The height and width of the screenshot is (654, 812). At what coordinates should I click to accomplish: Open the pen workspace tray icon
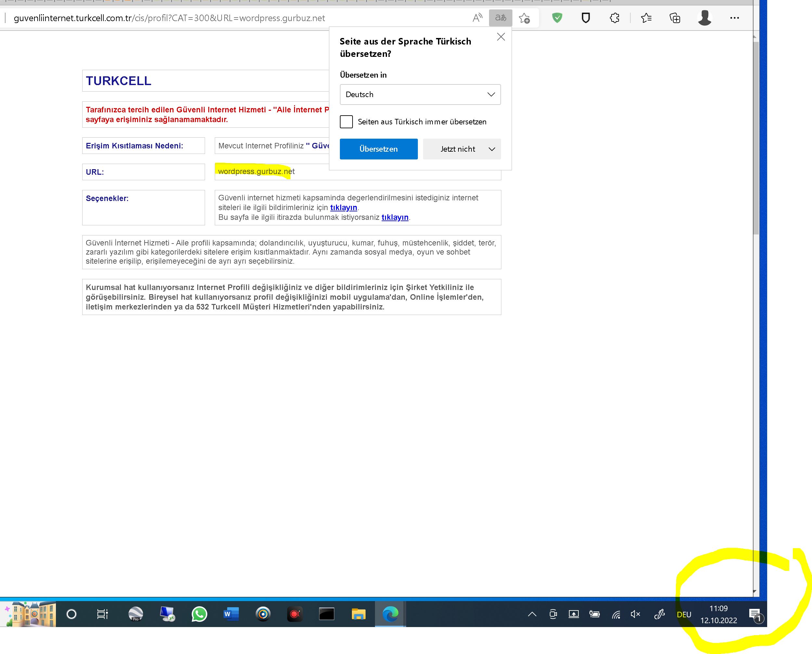click(659, 614)
